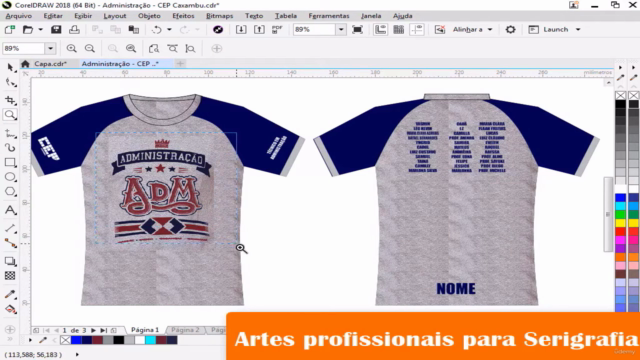Pick red swatch in right palette

coord(620,231)
